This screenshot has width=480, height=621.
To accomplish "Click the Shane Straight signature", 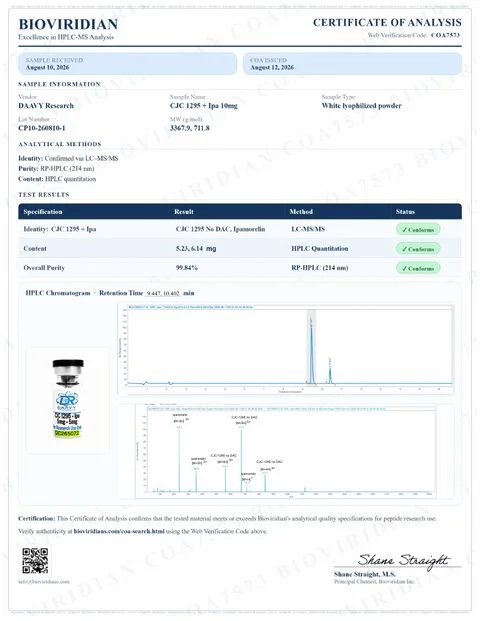I will pyautogui.click(x=403, y=560).
